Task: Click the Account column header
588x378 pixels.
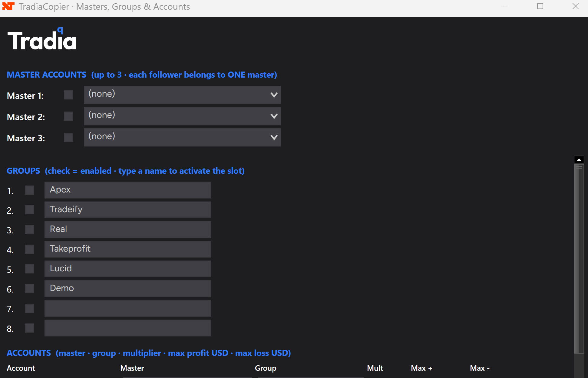Action: tap(21, 368)
